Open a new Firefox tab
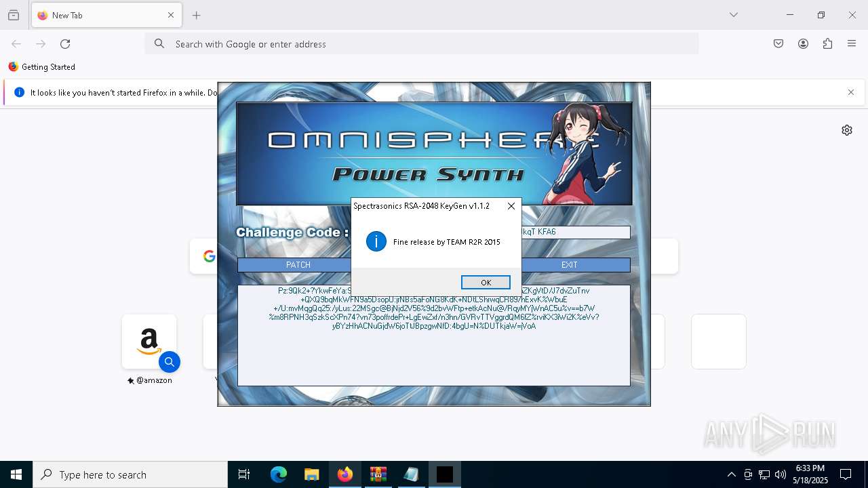This screenshot has height=488, width=868. pyautogui.click(x=197, y=15)
